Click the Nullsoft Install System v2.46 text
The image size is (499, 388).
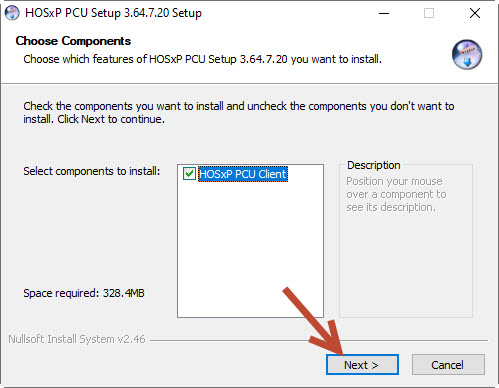tap(77, 339)
